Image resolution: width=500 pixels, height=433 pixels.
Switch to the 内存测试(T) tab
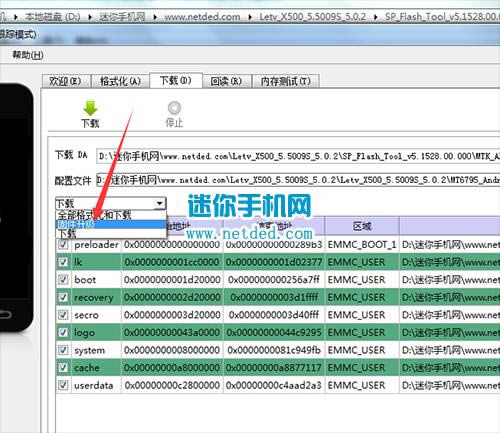[285, 81]
